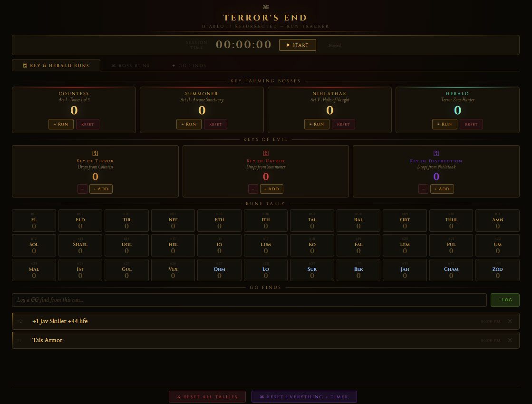Increment the Eld rune tally
This screenshot has height=404, width=532.
click(80, 220)
